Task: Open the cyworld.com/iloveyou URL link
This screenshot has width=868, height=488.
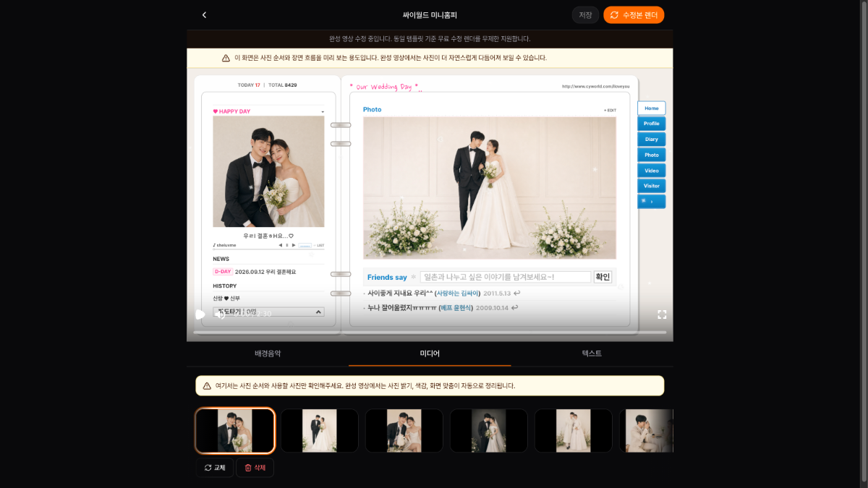Action: [595, 87]
